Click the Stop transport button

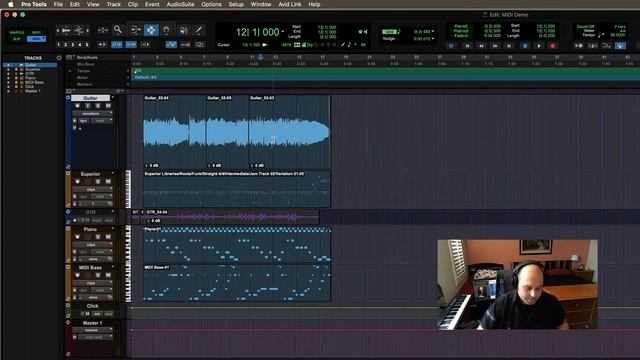[525, 46]
